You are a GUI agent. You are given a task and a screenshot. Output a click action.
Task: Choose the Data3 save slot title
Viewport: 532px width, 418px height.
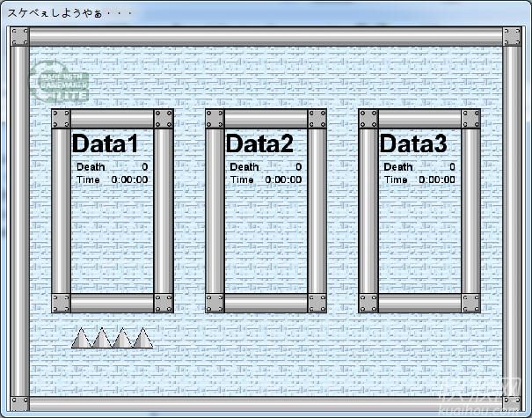(412, 144)
